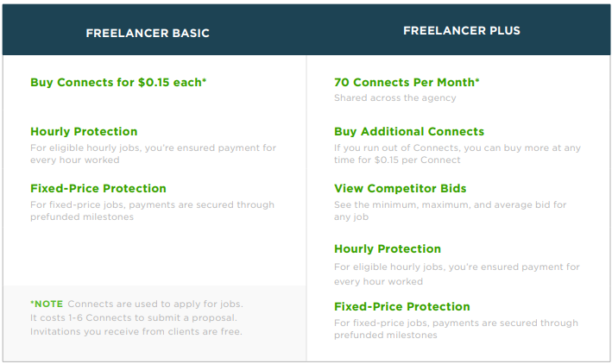612x364 pixels.
Task: Click "Invitations you receive from clients" note line
Action: click(136, 332)
